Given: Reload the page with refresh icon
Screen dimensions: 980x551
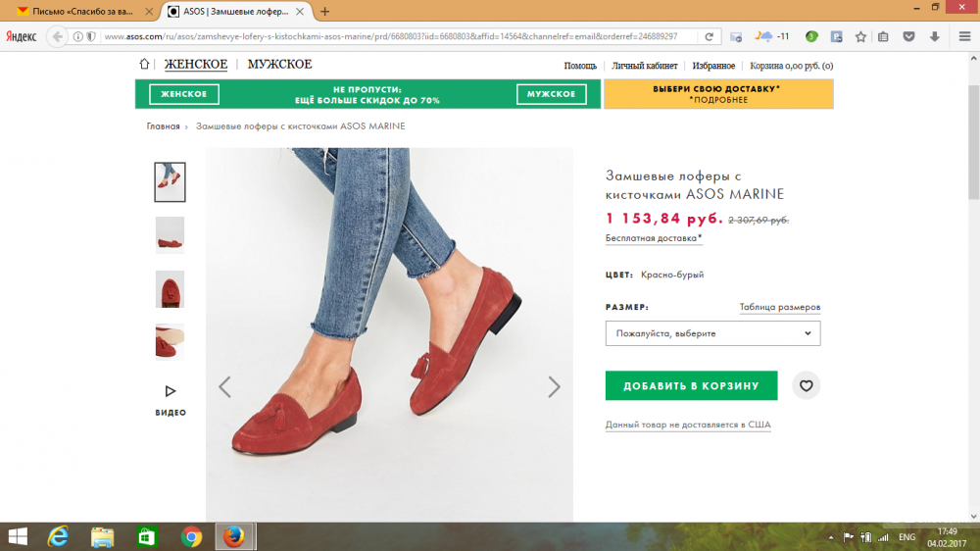Looking at the screenshot, I should coord(709,36).
